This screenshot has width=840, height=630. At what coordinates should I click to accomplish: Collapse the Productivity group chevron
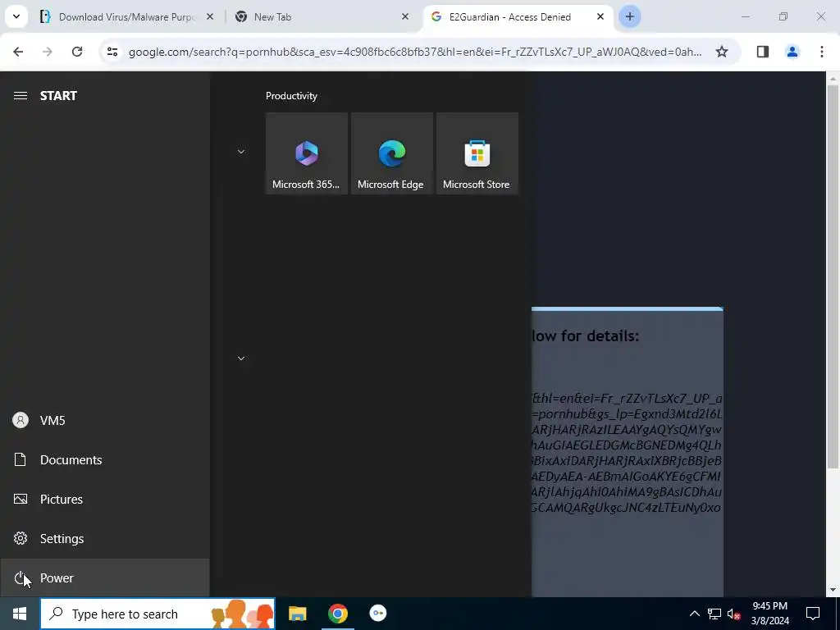241,152
